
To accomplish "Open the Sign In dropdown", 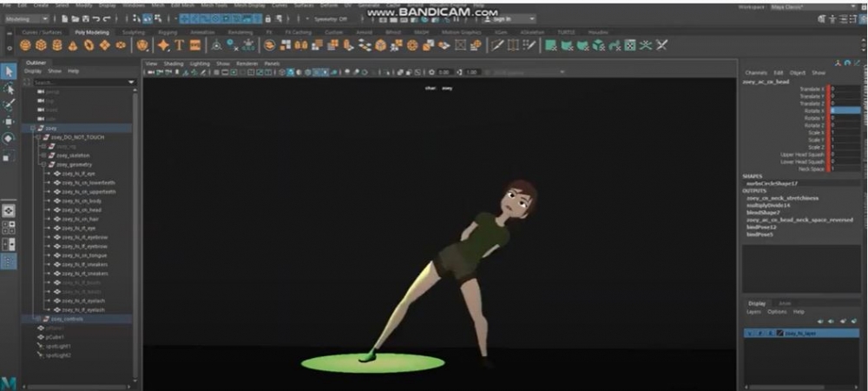I will tap(507, 19).
